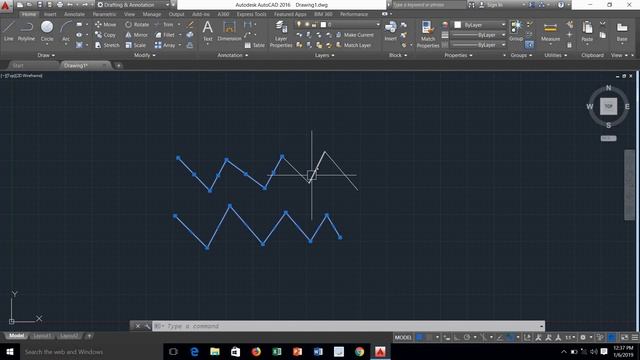Click the Match Properties tool
640x360 pixels.
(428, 34)
